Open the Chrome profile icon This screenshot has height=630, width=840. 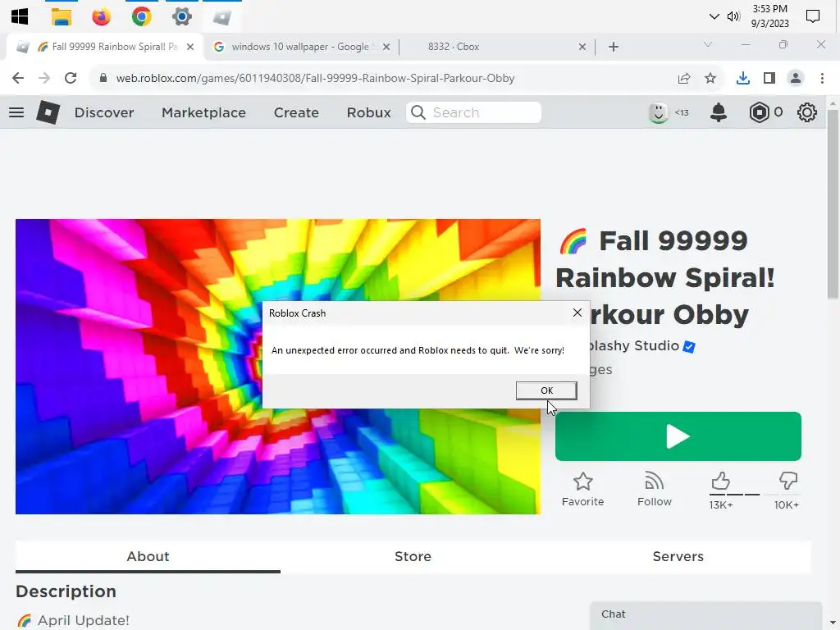796,78
